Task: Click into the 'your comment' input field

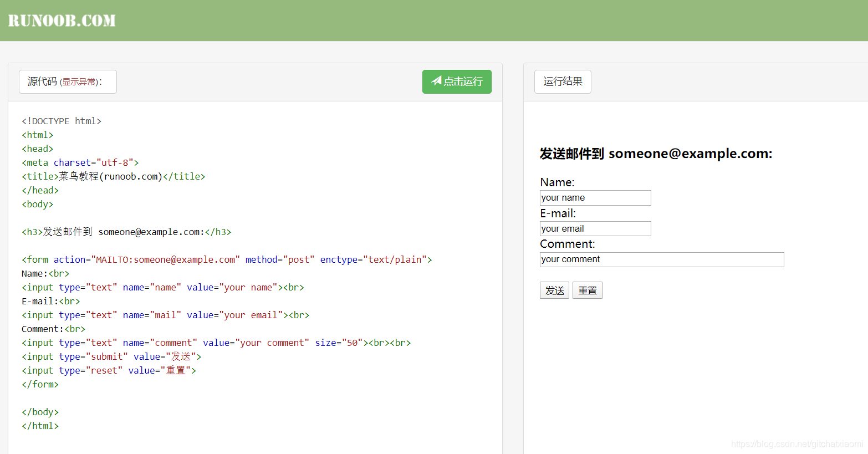Action: click(x=662, y=259)
